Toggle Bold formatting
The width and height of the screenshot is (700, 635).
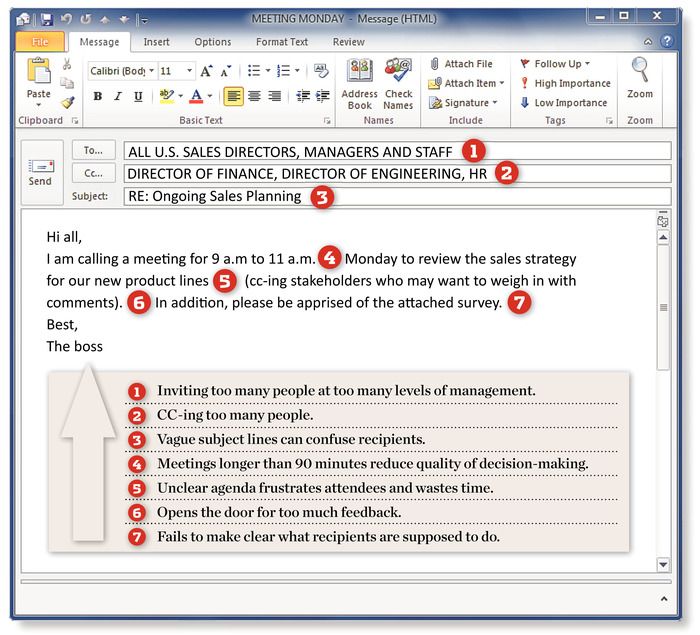coord(98,96)
